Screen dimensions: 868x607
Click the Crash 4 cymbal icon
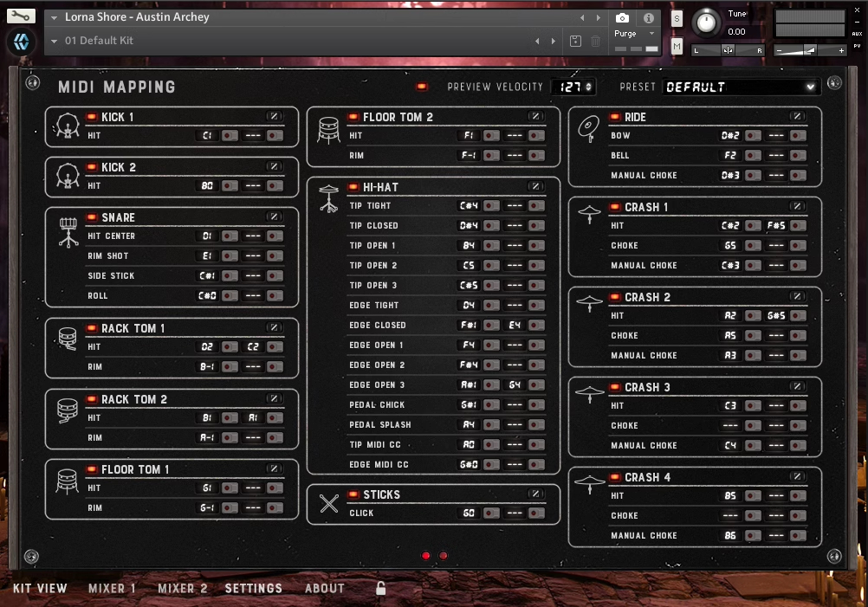pyautogui.click(x=589, y=484)
